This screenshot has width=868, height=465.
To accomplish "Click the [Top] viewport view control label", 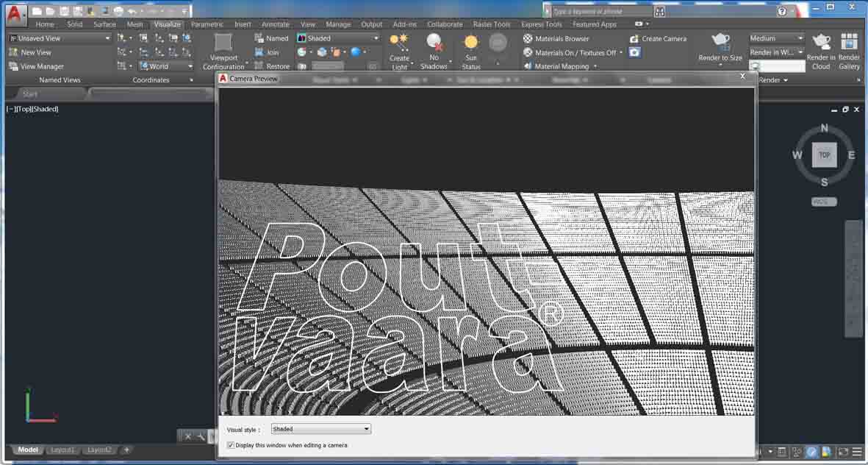I will (x=24, y=109).
